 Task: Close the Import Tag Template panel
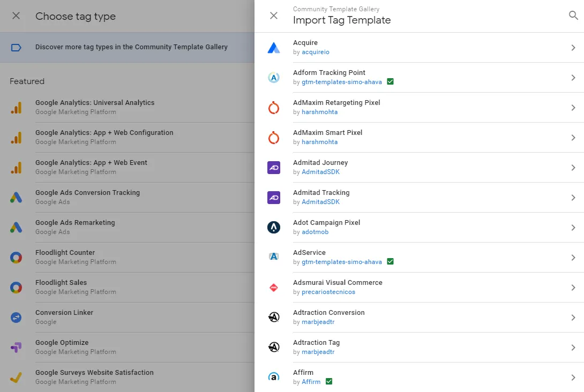[x=274, y=16]
